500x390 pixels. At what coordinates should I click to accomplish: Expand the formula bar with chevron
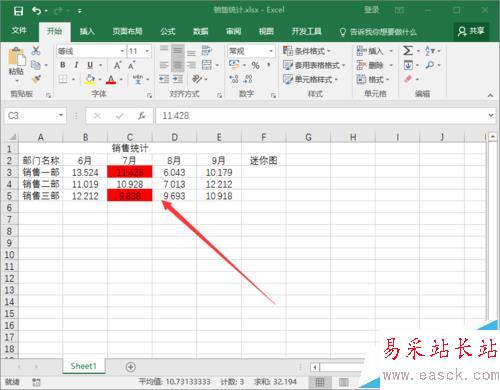pos(491,115)
